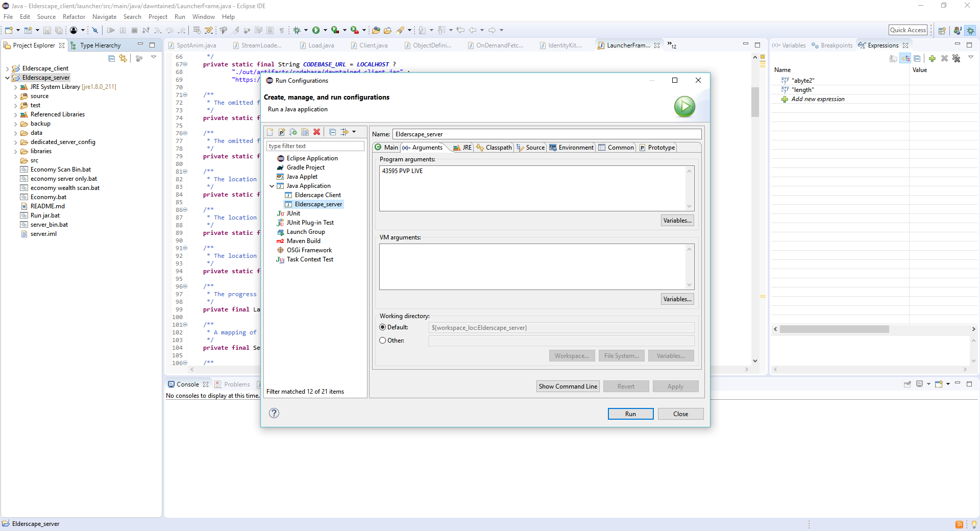Viewport: 980px width, 531px height.
Task: Click the VM arguments text area
Action: click(536, 267)
